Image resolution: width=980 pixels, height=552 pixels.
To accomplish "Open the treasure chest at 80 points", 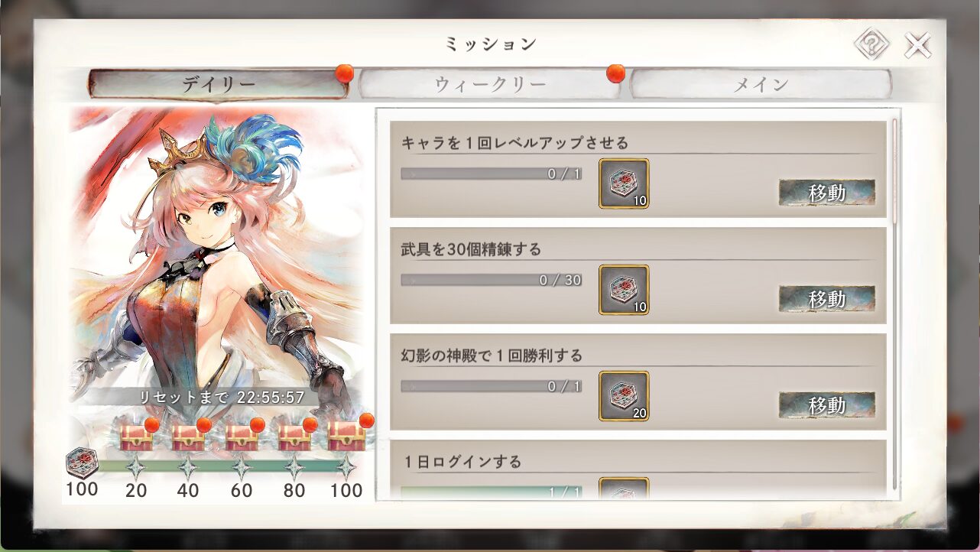I will point(294,437).
